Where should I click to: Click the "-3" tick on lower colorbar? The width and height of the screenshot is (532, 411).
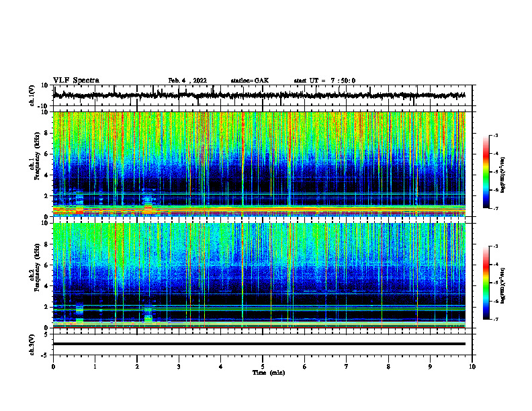[496, 246]
